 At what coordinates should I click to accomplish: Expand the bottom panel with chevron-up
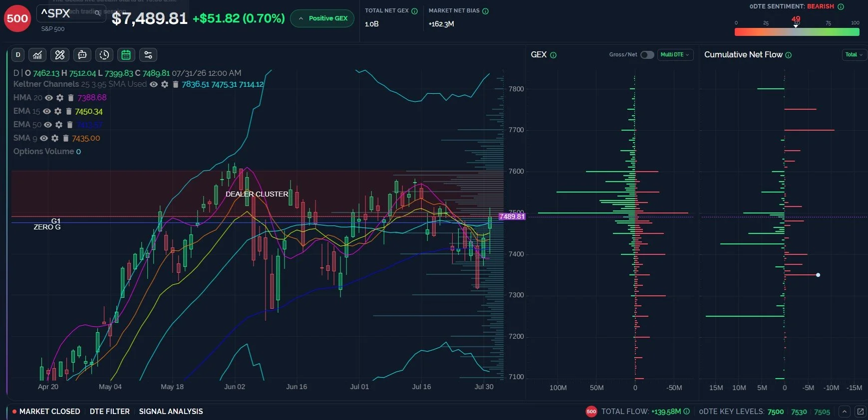click(x=844, y=412)
